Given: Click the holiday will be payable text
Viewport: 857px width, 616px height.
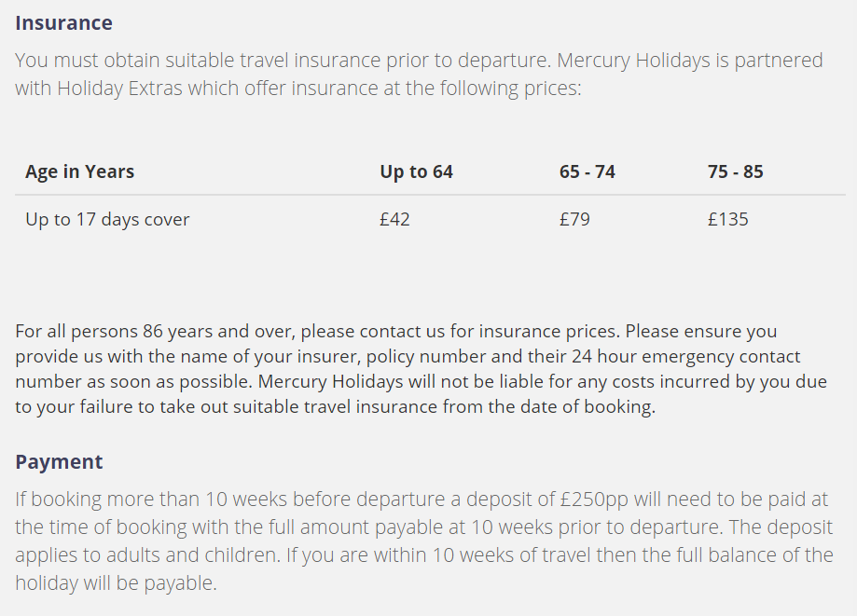Looking at the screenshot, I should (116, 583).
